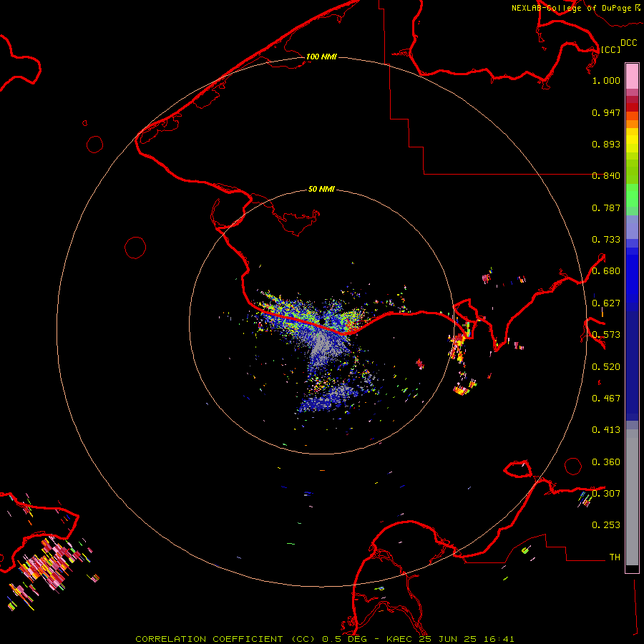This screenshot has height=644, width=644.
Task: Click the 0.893 scale value
Action: (606, 144)
